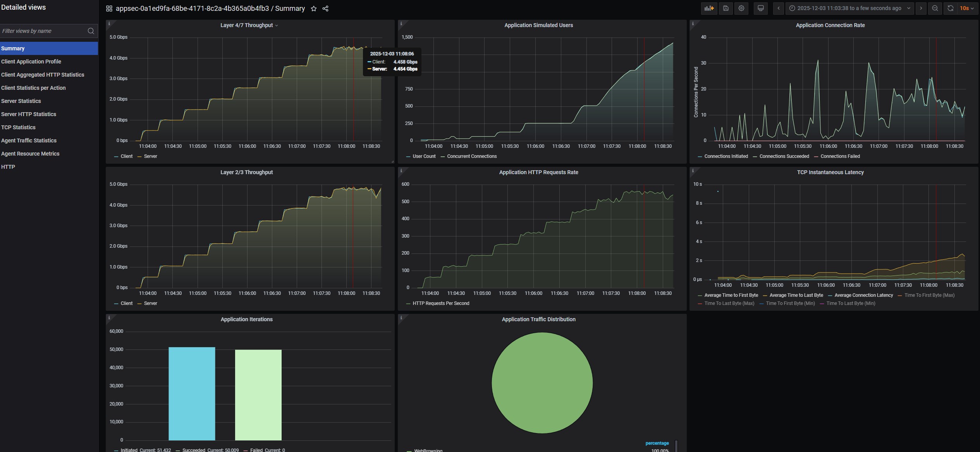Cycle view mode with monitor icon
Viewport: 980px width, 452px height.
(x=760, y=8)
